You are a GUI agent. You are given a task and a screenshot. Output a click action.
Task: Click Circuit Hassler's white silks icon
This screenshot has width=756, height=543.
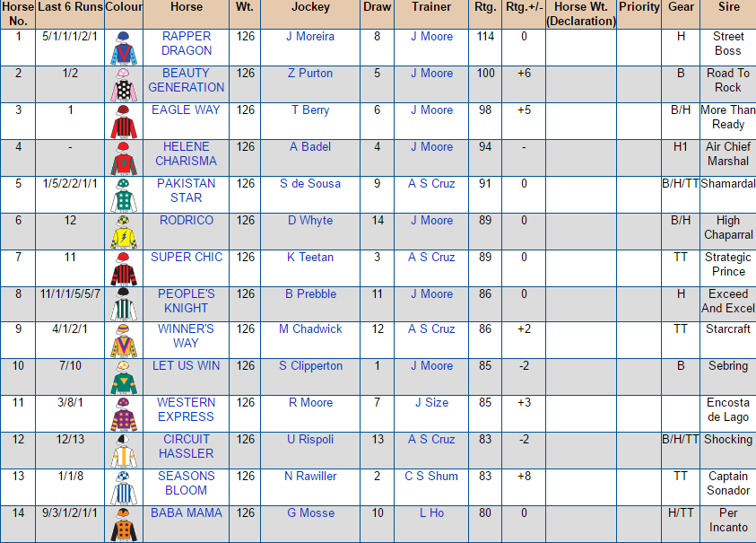124,451
